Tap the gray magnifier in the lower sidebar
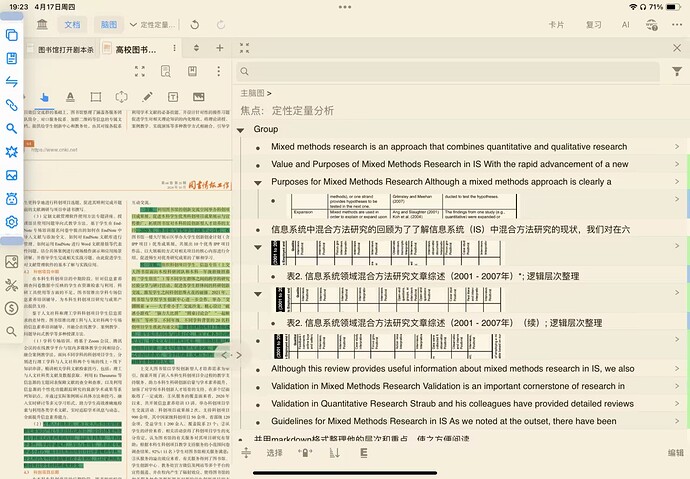The height and width of the screenshot is (479, 690). click(x=11, y=331)
